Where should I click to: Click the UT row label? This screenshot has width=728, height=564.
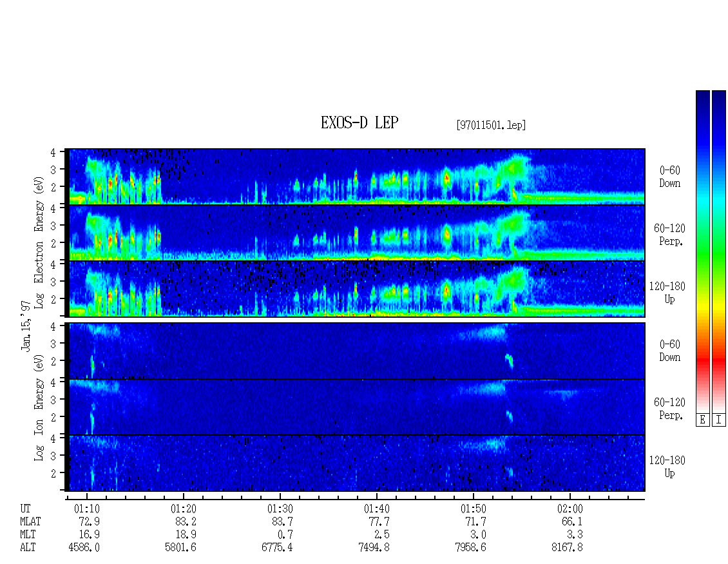(x=25, y=509)
